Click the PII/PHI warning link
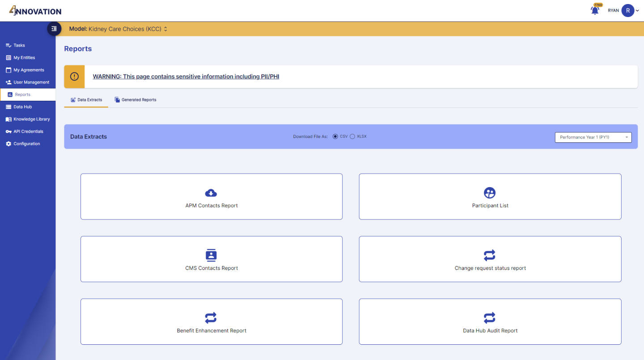Image resolution: width=644 pixels, height=360 pixels. pyautogui.click(x=186, y=77)
